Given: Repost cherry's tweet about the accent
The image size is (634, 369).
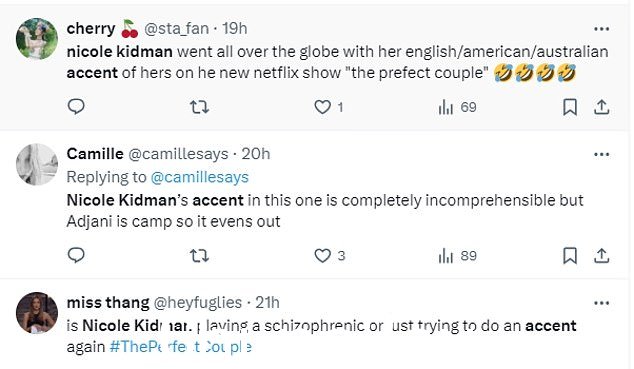Looking at the screenshot, I should [199, 107].
